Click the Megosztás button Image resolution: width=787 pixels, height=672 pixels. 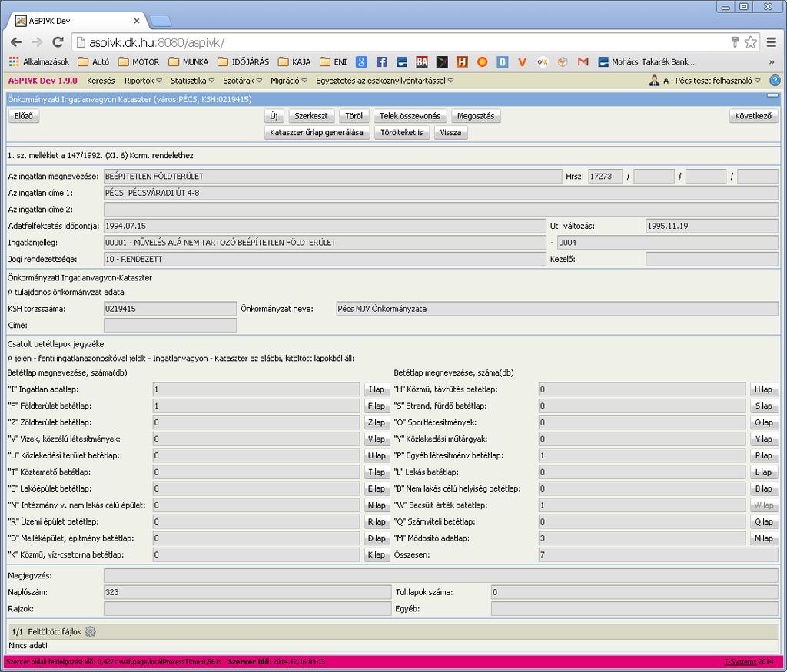tap(475, 116)
